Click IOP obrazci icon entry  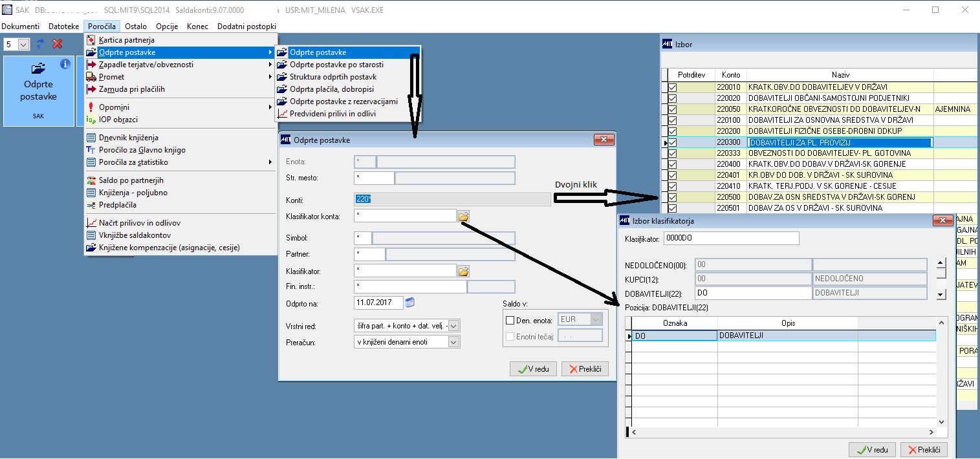click(92, 120)
